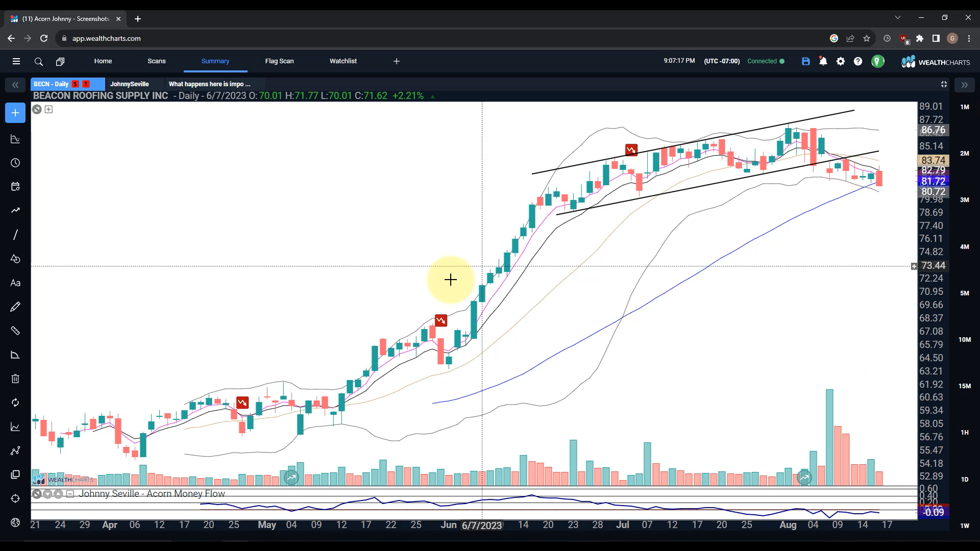Select the clock timeframe tool

[x=15, y=163]
